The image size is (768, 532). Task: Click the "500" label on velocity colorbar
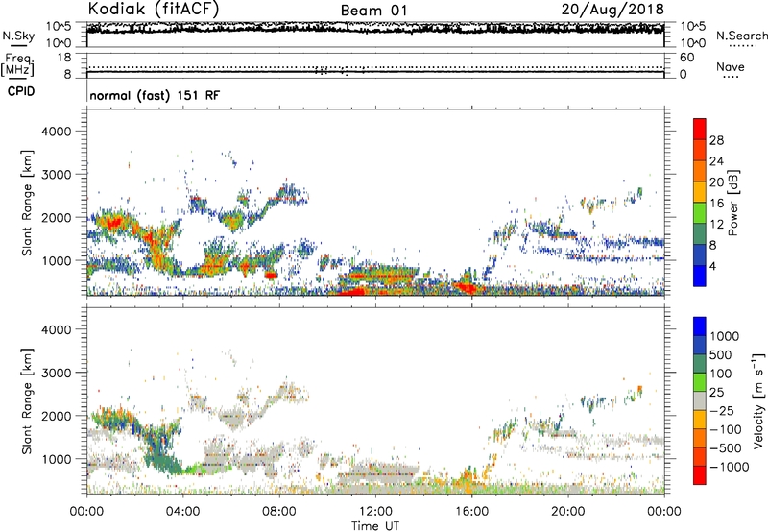click(x=721, y=355)
